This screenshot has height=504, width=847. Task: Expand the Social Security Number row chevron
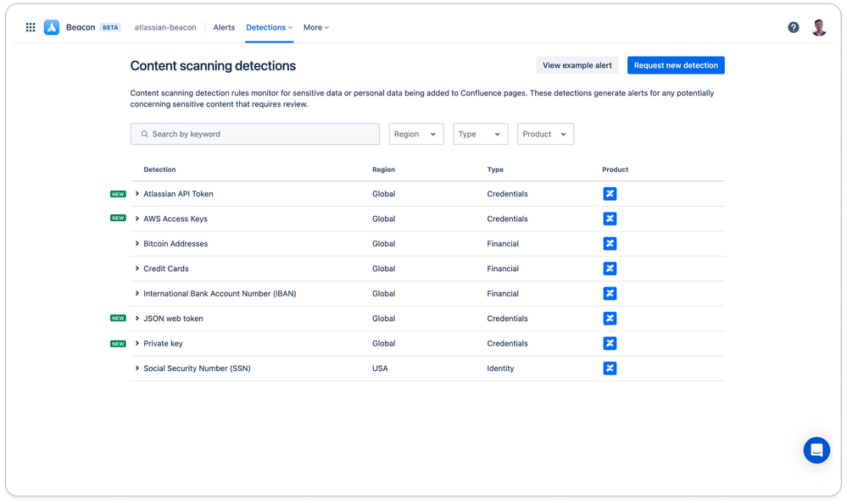click(x=137, y=368)
